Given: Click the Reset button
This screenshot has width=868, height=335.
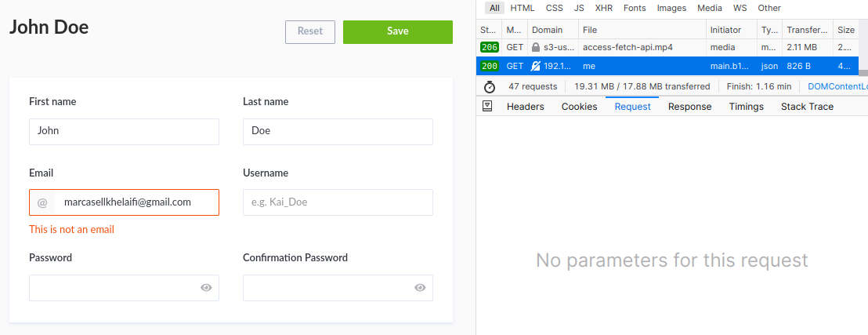Looking at the screenshot, I should click(x=310, y=31).
